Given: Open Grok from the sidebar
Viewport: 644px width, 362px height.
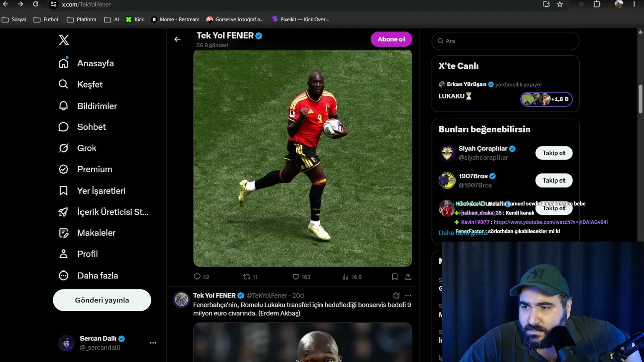Looking at the screenshot, I should (x=77, y=148).
